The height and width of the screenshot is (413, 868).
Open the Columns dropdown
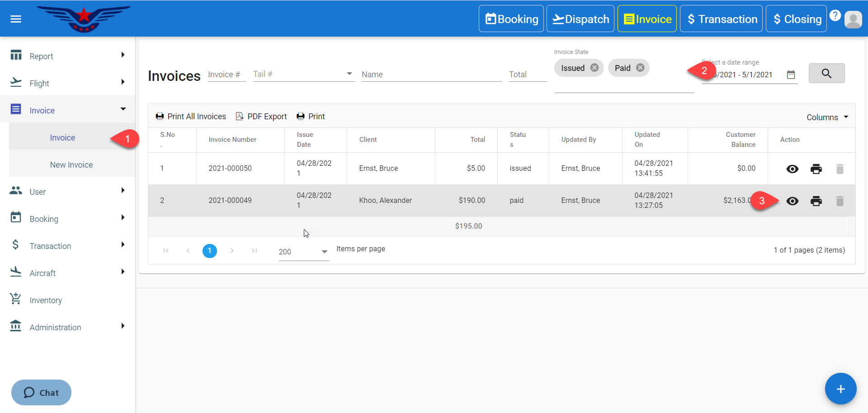tap(827, 117)
